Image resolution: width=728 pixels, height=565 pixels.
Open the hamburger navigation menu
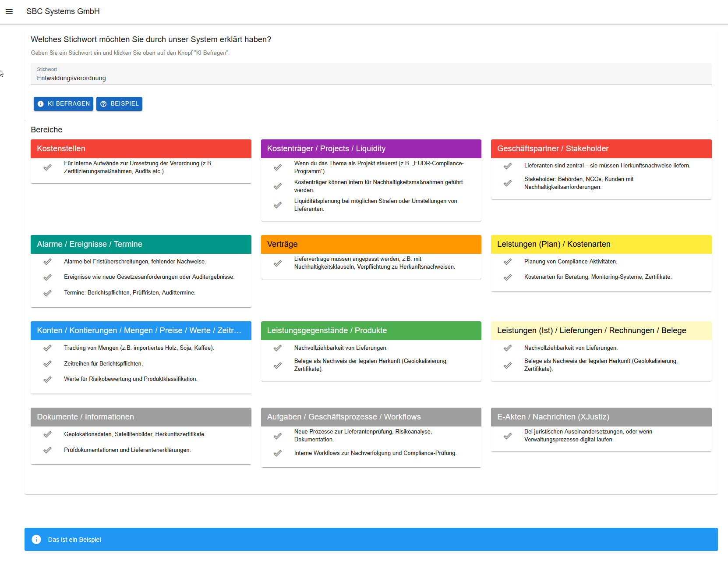coord(9,11)
